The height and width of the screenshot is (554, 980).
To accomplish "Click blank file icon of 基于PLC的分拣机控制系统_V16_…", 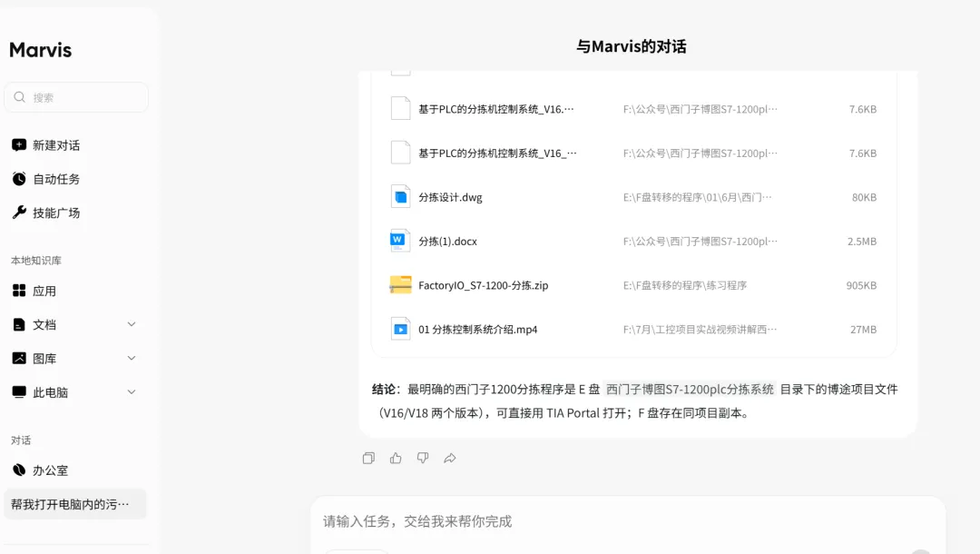I will coord(400,153).
